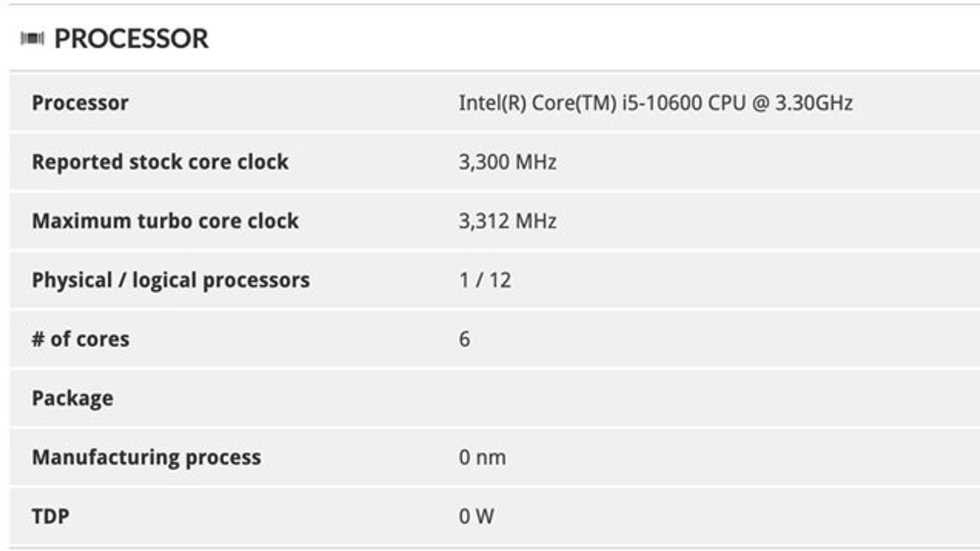
Task: Select the 'Physical / logical processors' label
Action: click(x=171, y=280)
